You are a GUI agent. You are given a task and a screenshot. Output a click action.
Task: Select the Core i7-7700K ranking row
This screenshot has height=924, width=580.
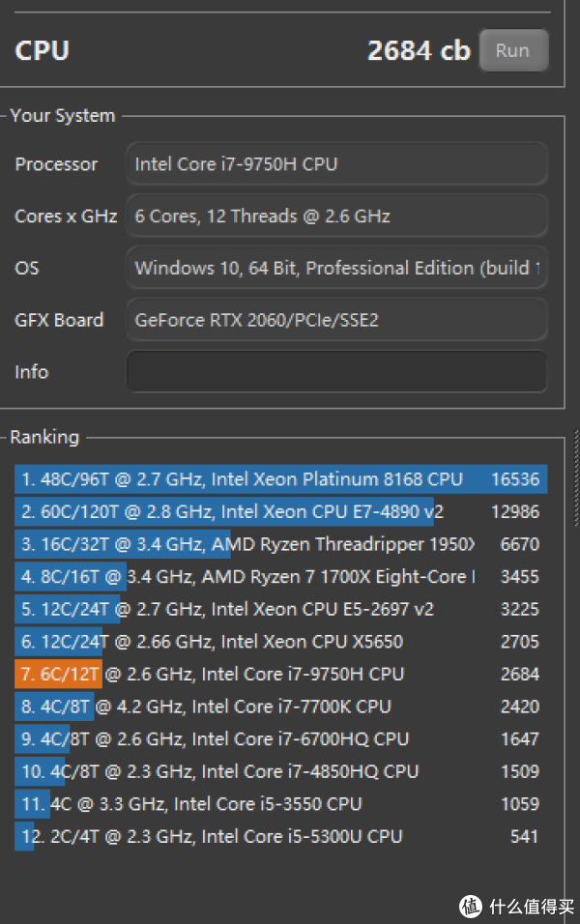click(280, 707)
